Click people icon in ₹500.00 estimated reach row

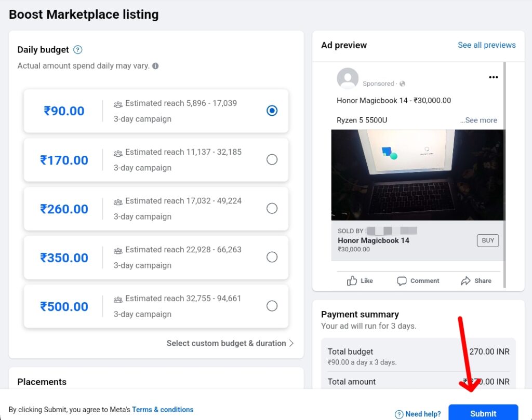pos(118,300)
